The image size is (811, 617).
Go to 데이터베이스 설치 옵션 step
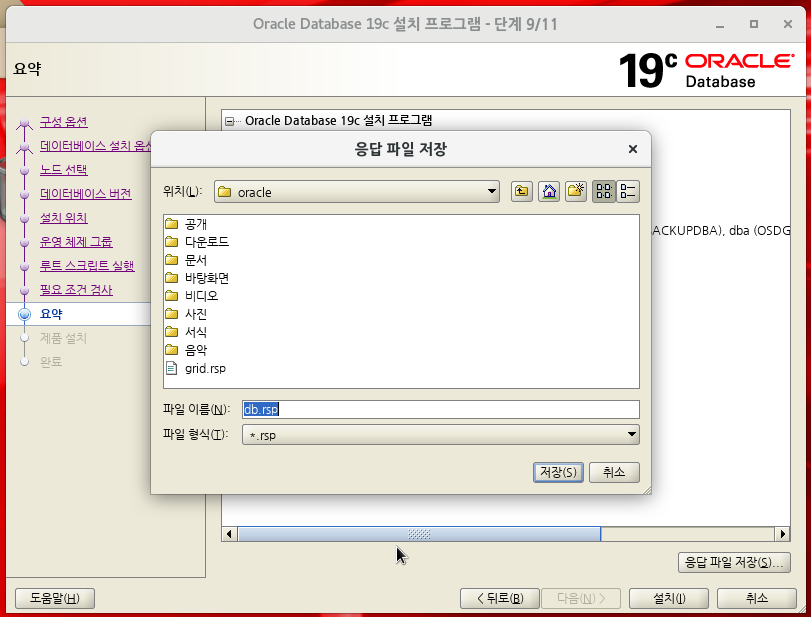(95, 146)
